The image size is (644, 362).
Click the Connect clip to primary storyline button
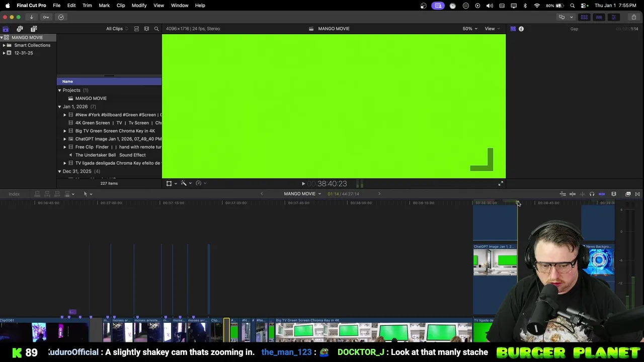37,194
